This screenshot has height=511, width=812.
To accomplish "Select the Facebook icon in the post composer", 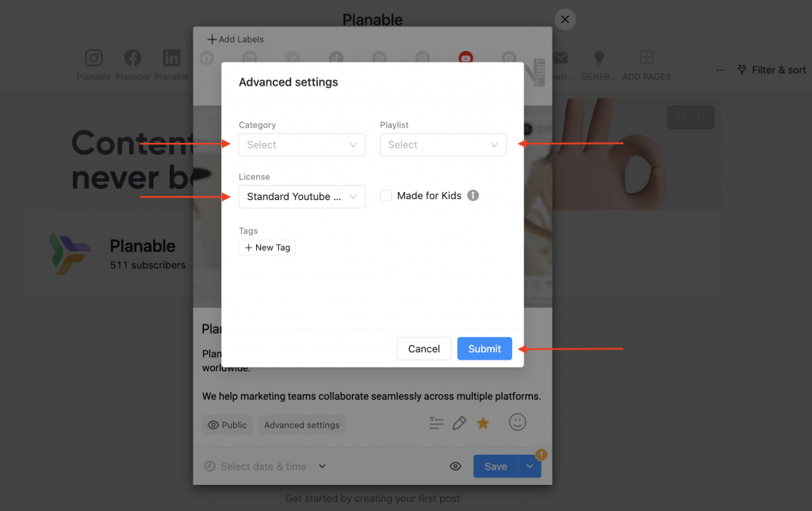I will tap(207, 58).
